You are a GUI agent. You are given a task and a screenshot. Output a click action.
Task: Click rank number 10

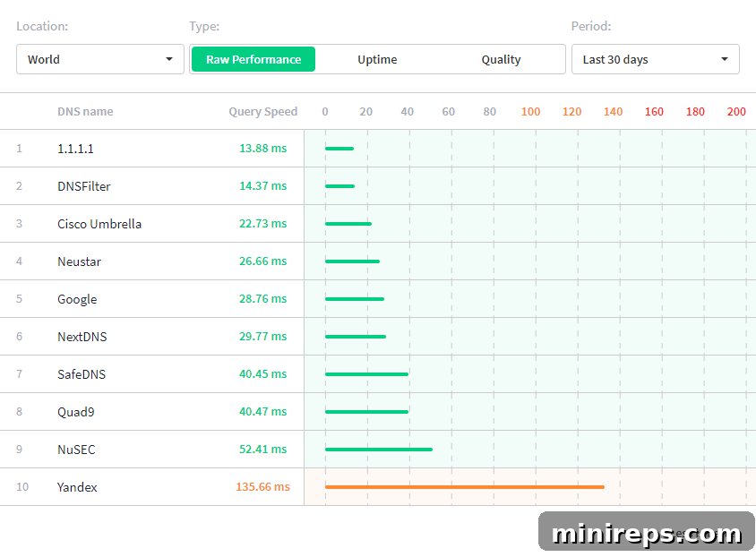22,486
